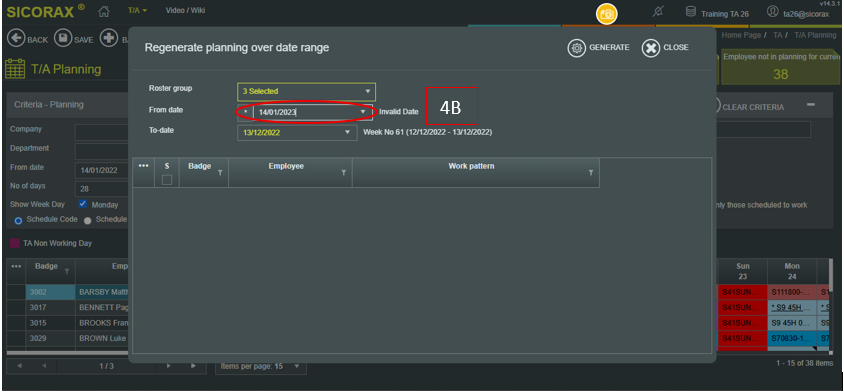
Task: Click employee BENNETT row
Action: (102, 307)
